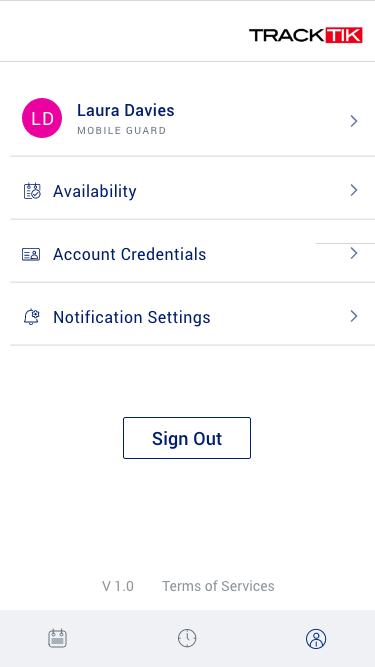Click the Account Credentials ID card icon
Image resolution: width=375 pixels, height=667 pixels.
[31, 254]
